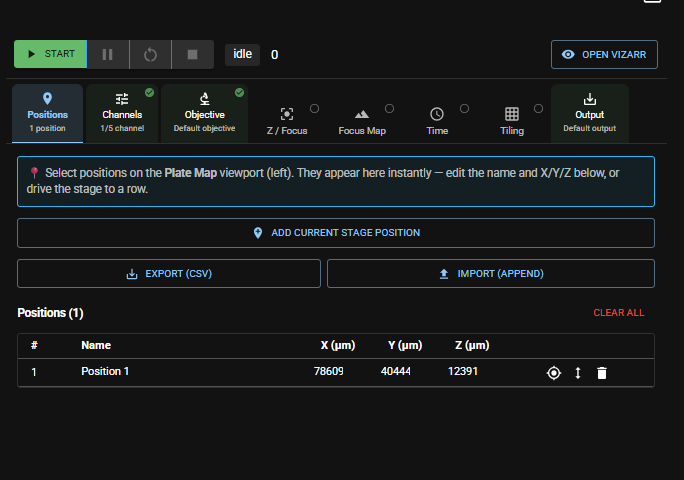Delete Position 1 with the trash icon

point(602,373)
